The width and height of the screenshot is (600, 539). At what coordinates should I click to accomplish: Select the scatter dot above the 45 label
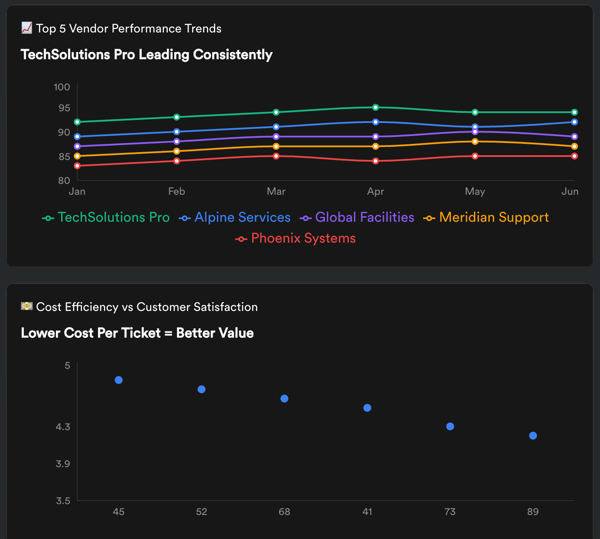tap(119, 380)
